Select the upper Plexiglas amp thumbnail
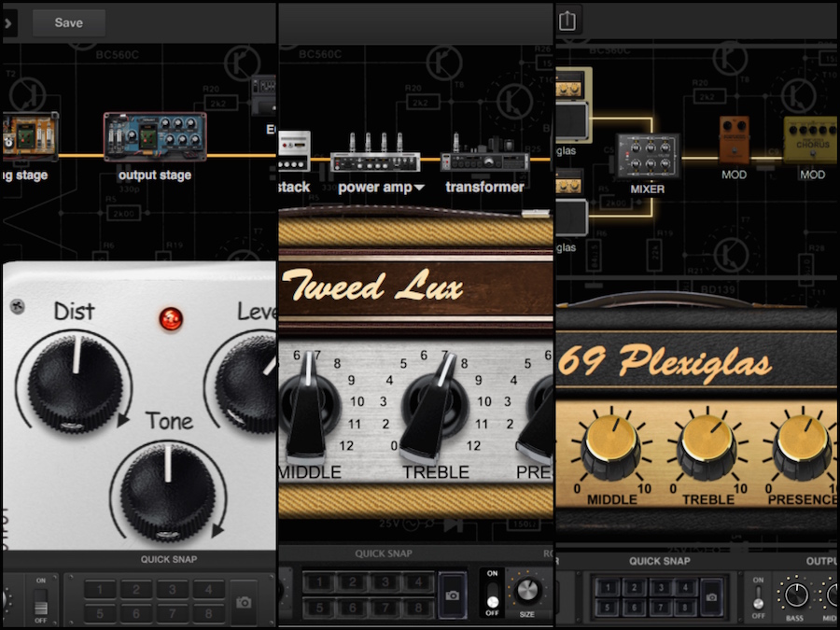 click(574, 105)
